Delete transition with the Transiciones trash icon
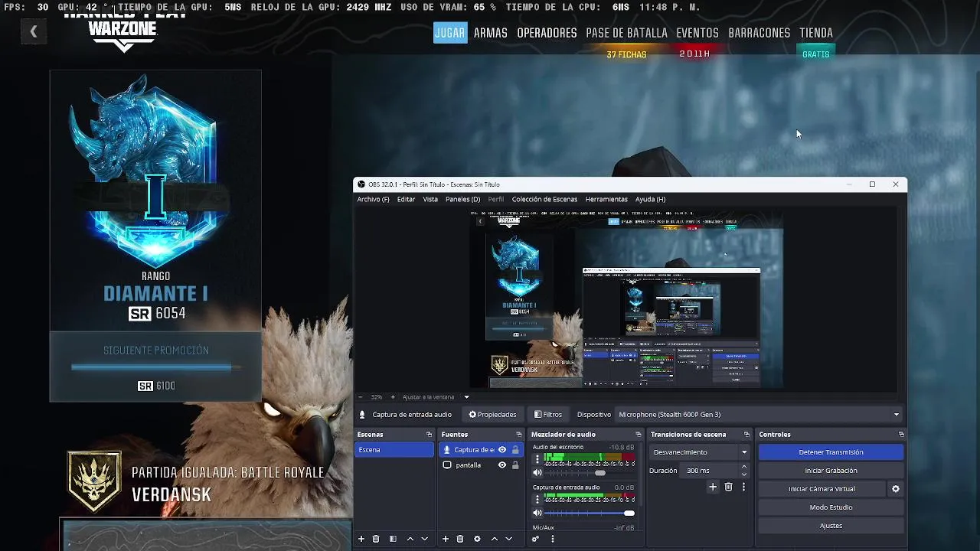Image resolution: width=980 pixels, height=551 pixels. 729,487
